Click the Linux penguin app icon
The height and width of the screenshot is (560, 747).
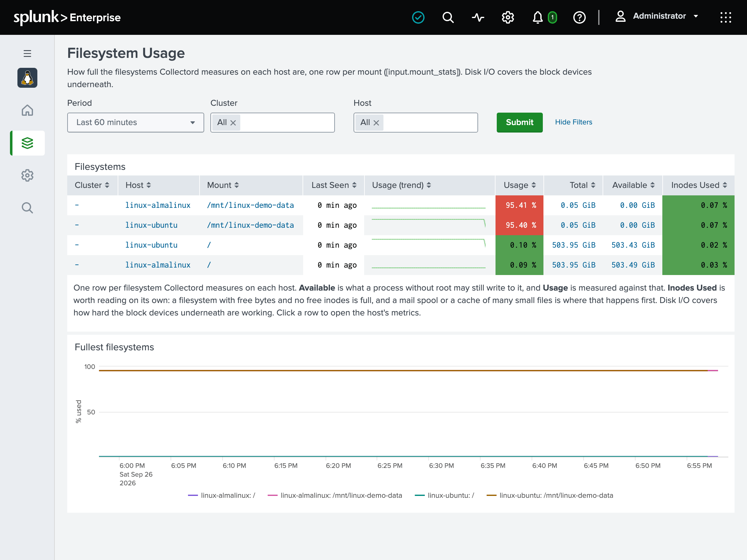point(27,78)
